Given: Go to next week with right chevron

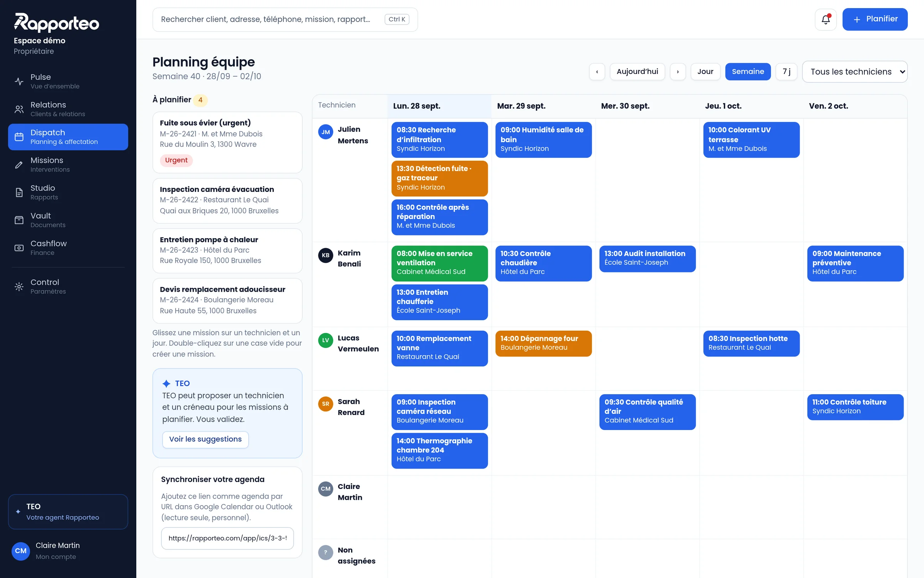Looking at the screenshot, I should [678, 72].
